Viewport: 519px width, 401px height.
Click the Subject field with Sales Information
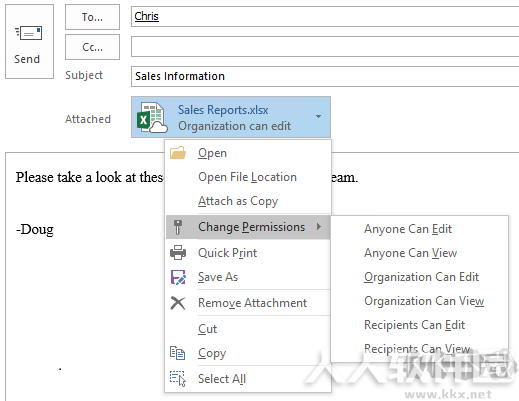[325, 76]
